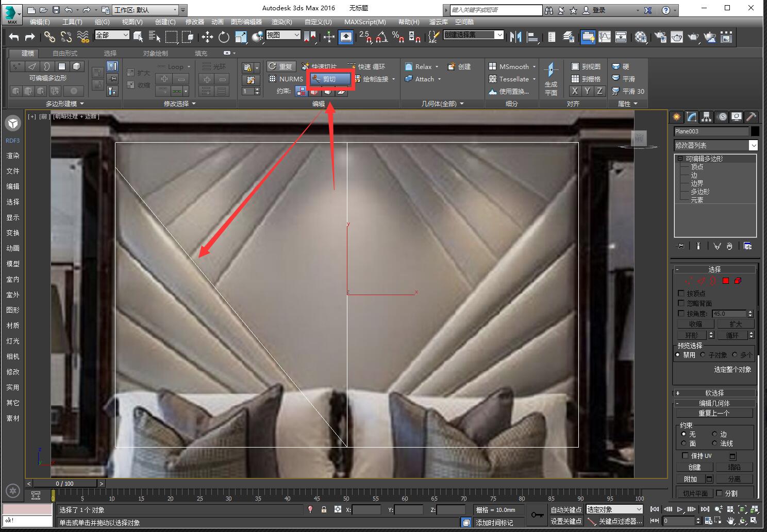Open the 渲染(R) menu
The height and width of the screenshot is (532, 767).
point(282,22)
